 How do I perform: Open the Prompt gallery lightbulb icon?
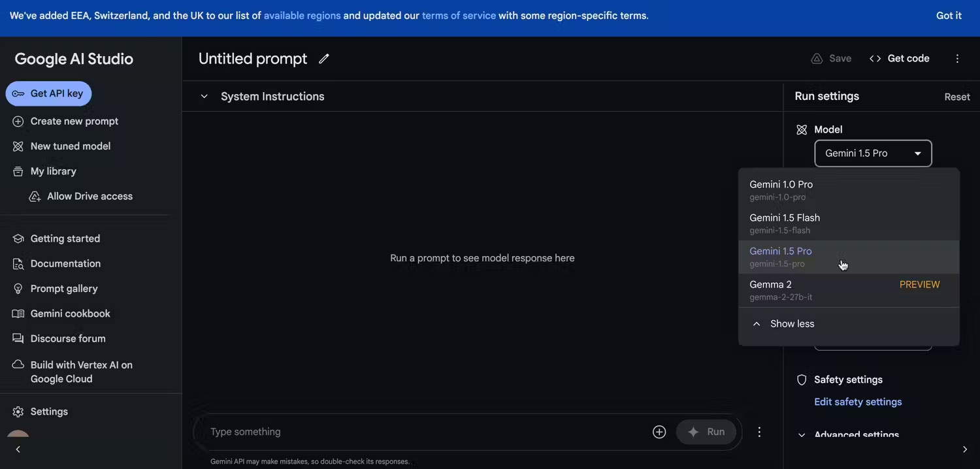(x=18, y=288)
